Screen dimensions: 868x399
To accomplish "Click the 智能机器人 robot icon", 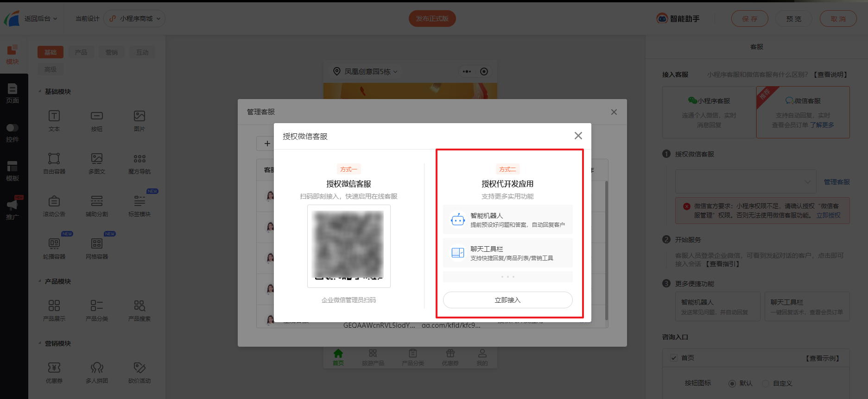I will [x=458, y=220].
